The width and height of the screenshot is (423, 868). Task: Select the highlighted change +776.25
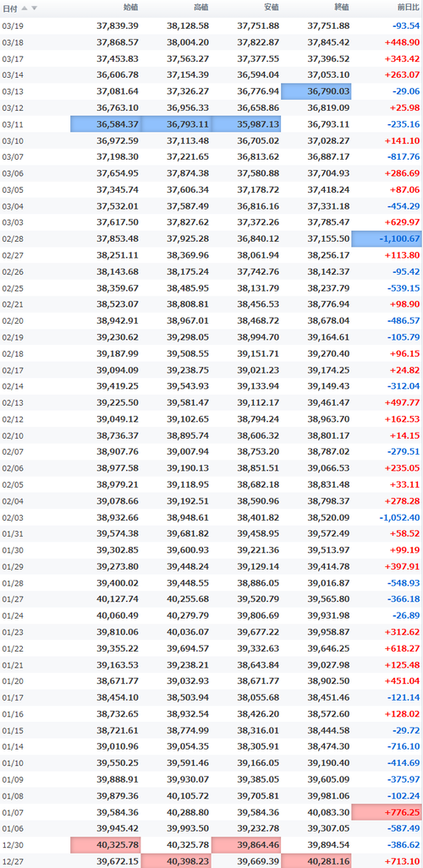pos(387,813)
